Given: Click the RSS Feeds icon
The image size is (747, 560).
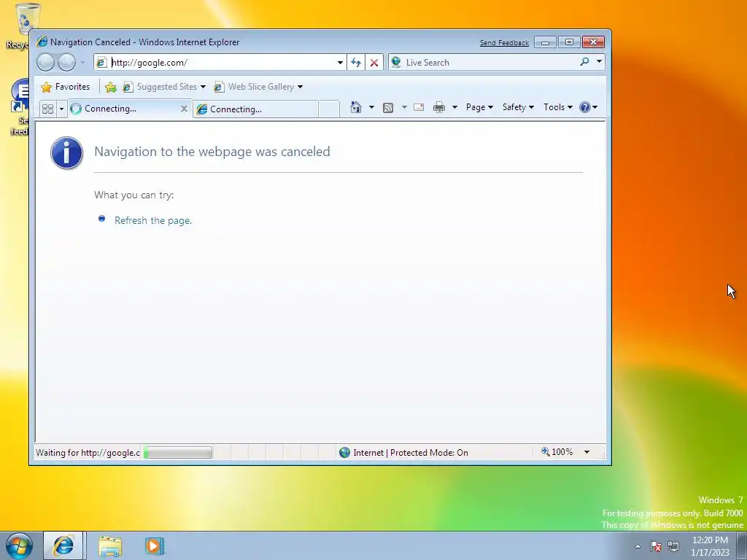Looking at the screenshot, I should (388, 108).
